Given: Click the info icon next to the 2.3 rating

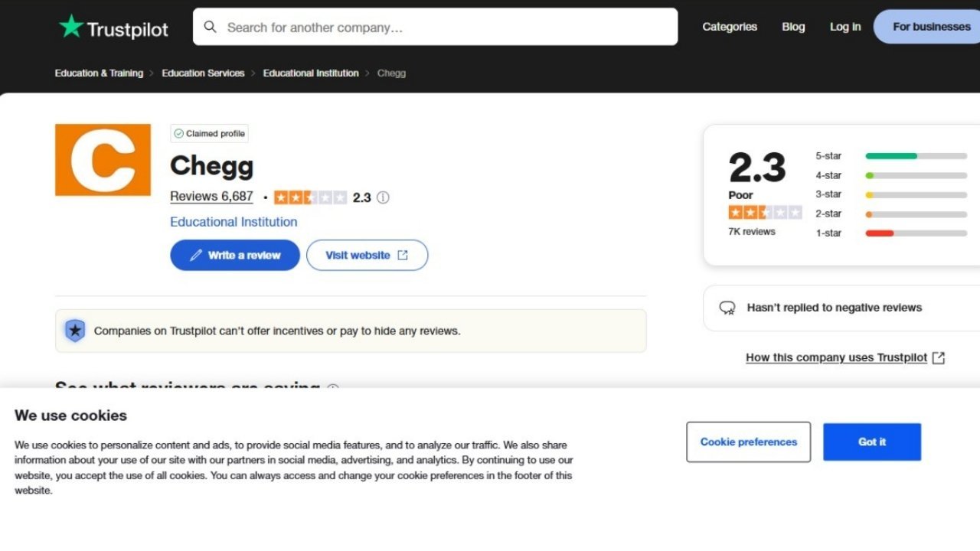Looking at the screenshot, I should click(x=383, y=197).
